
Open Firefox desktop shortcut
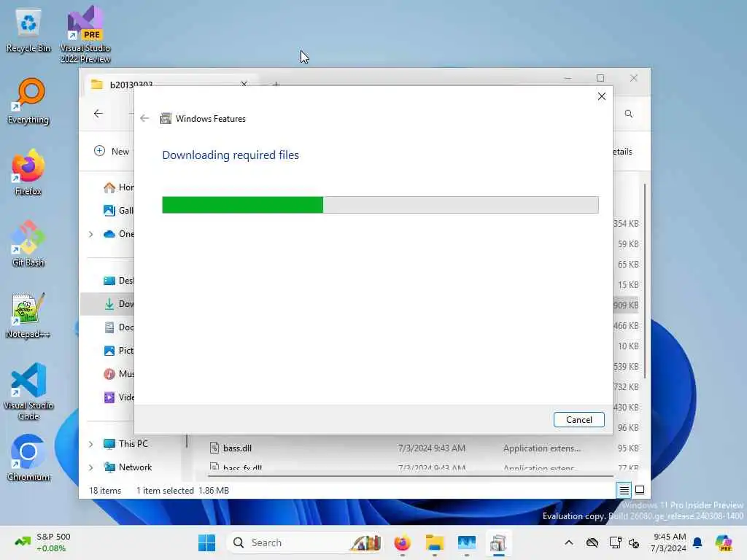28,173
